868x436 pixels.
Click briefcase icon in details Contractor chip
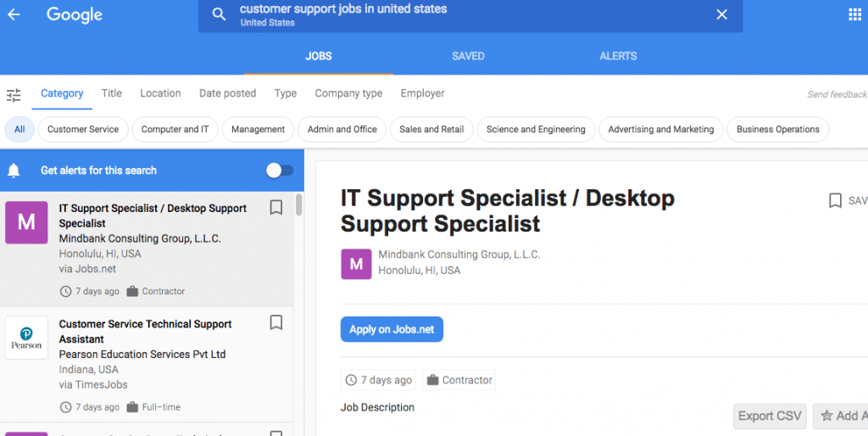[432, 380]
